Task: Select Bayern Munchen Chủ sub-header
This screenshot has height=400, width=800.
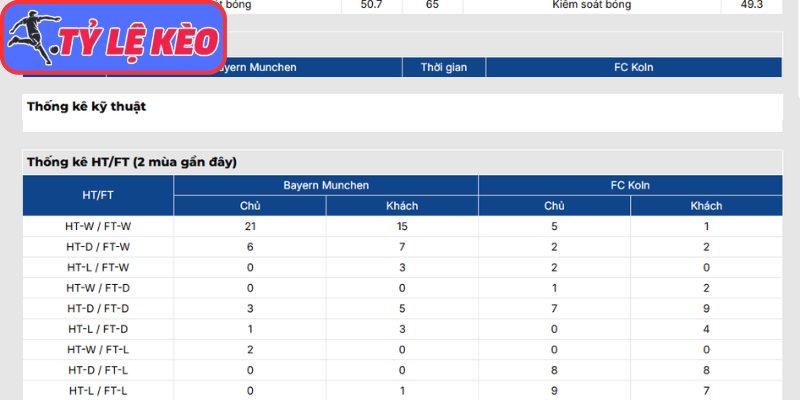Action: [x=250, y=206]
